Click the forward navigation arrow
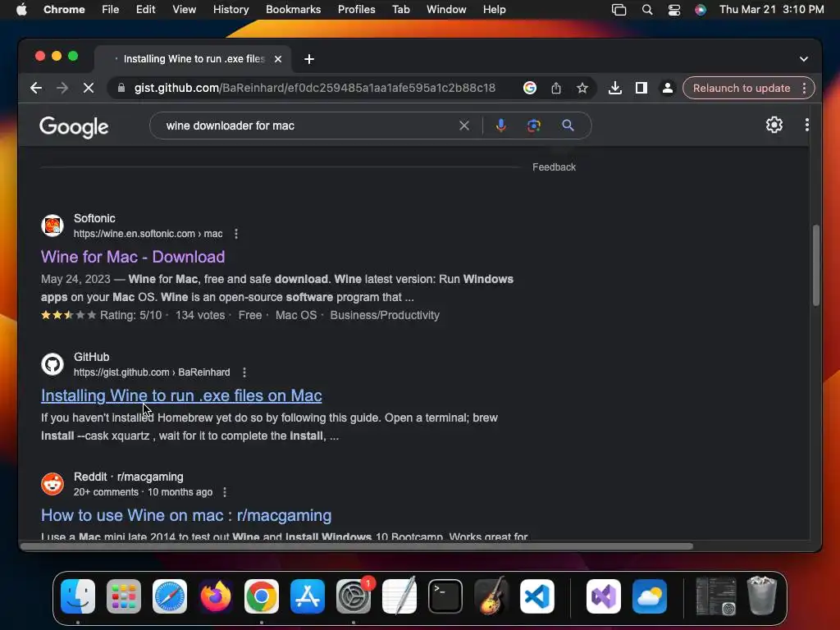The width and height of the screenshot is (840, 630). click(x=62, y=88)
